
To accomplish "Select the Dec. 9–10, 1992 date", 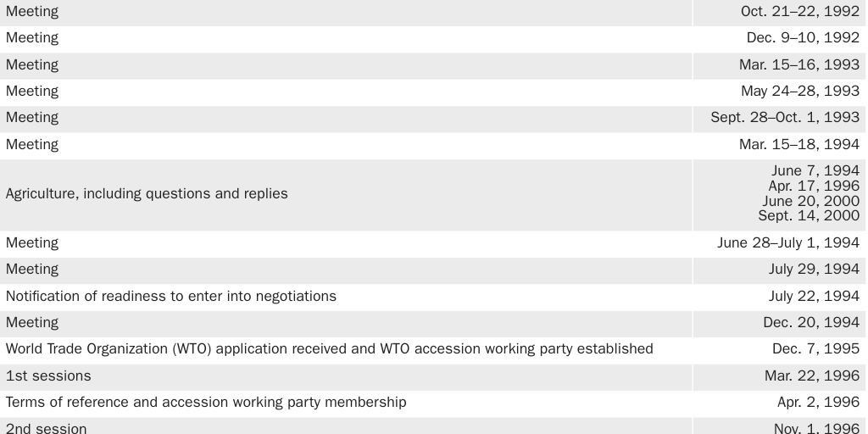I will (803, 38).
